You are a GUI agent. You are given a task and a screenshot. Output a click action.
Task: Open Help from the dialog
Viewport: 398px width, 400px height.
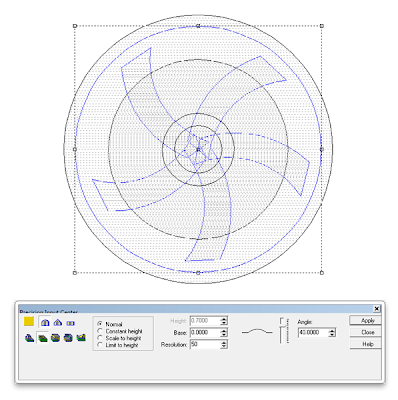365,344
